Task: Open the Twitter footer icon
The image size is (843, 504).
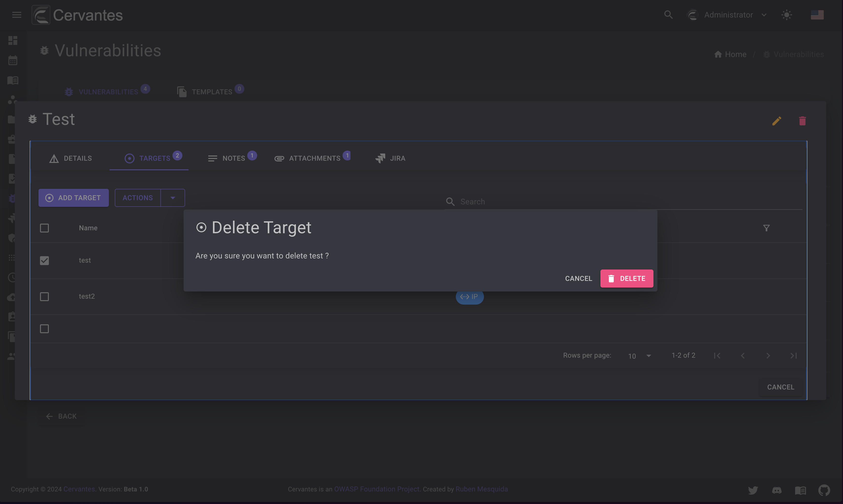Action: (x=753, y=490)
